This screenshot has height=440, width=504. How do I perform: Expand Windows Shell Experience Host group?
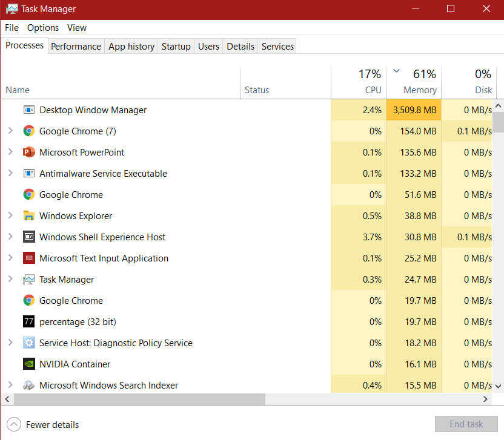pyautogui.click(x=10, y=237)
